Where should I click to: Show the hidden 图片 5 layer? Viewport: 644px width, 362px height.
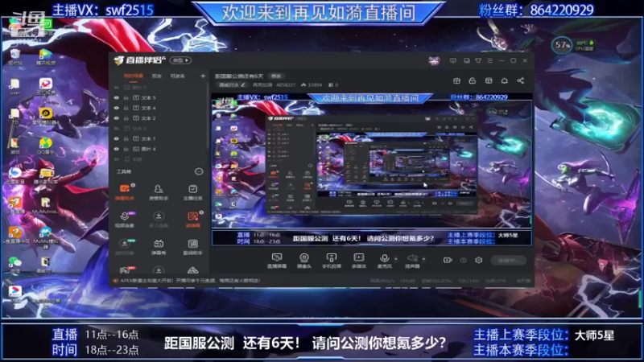point(117,88)
